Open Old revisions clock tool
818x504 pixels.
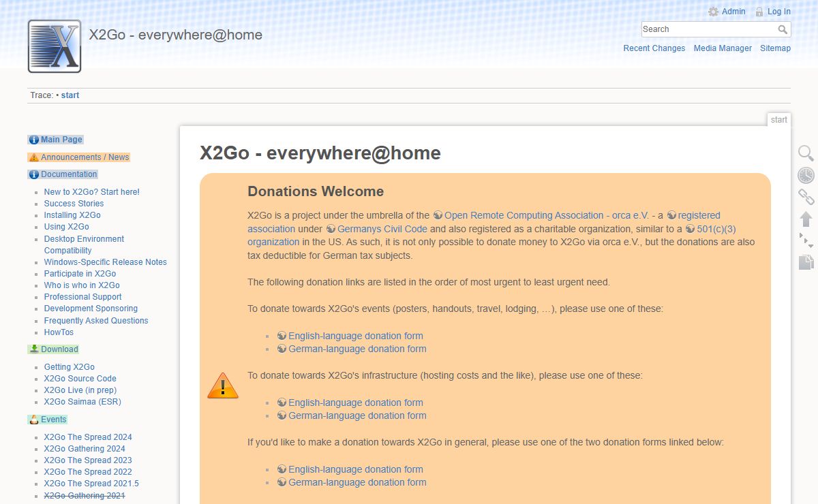806,175
